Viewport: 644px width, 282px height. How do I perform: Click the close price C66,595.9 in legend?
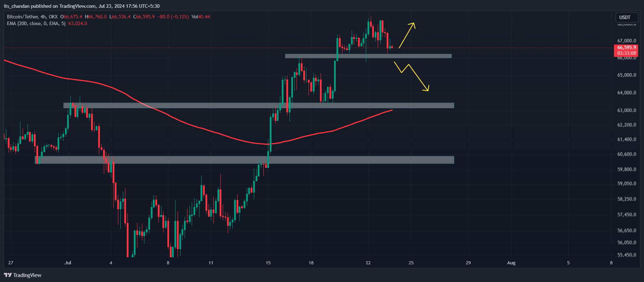tap(144, 17)
